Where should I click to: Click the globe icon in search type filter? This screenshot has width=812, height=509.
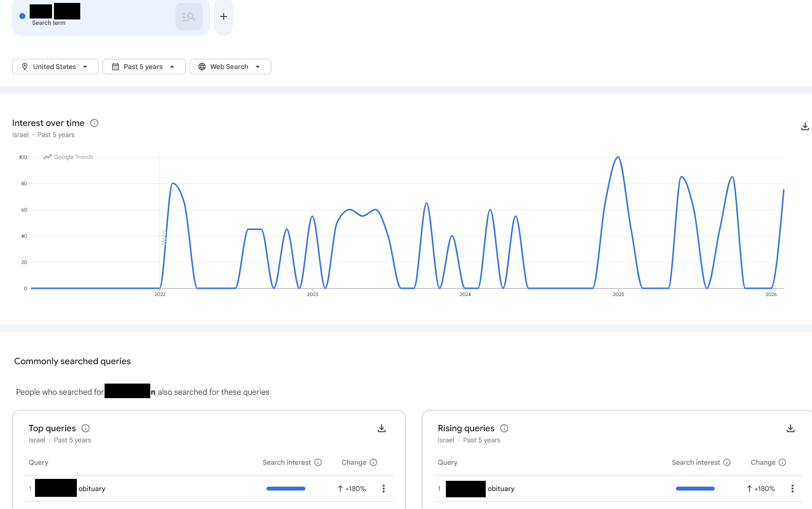(202, 67)
